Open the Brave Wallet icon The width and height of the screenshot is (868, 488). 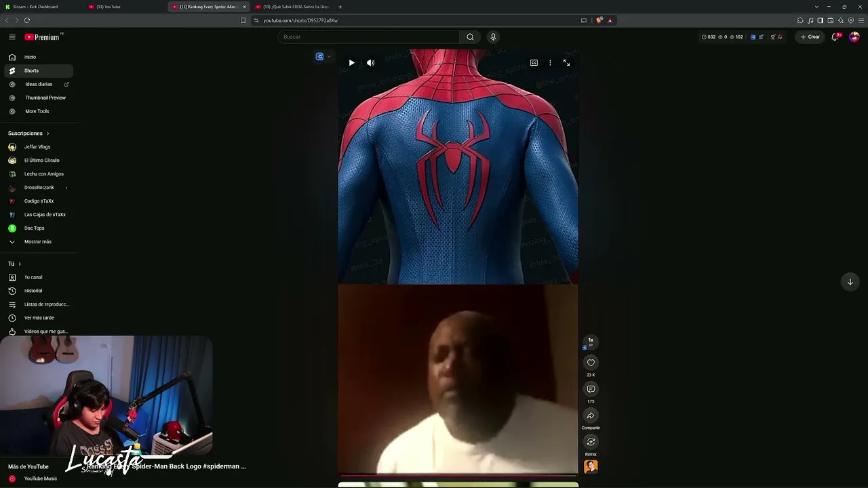(x=830, y=20)
